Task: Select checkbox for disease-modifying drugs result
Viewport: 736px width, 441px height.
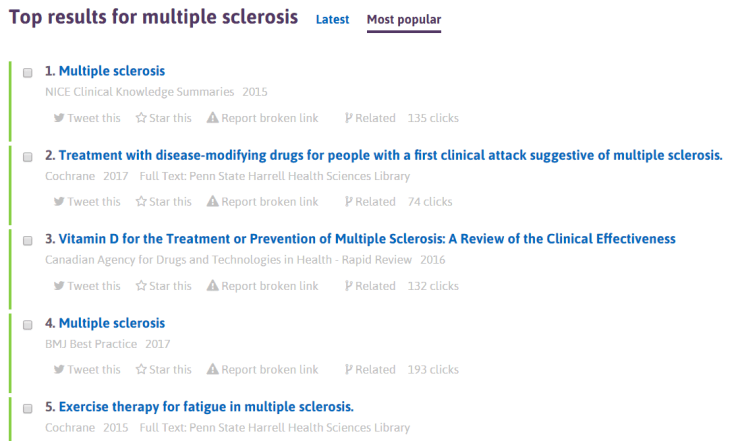Action: click(x=28, y=156)
